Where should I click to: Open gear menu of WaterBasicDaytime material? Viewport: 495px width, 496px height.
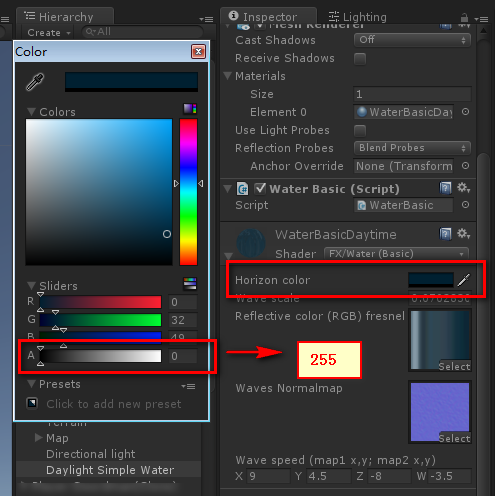(463, 234)
